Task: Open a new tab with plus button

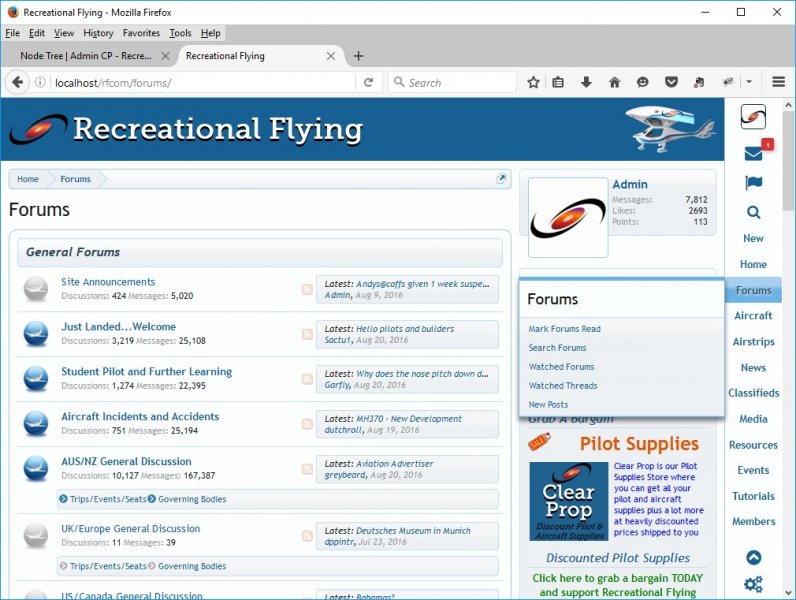Action: click(358, 56)
